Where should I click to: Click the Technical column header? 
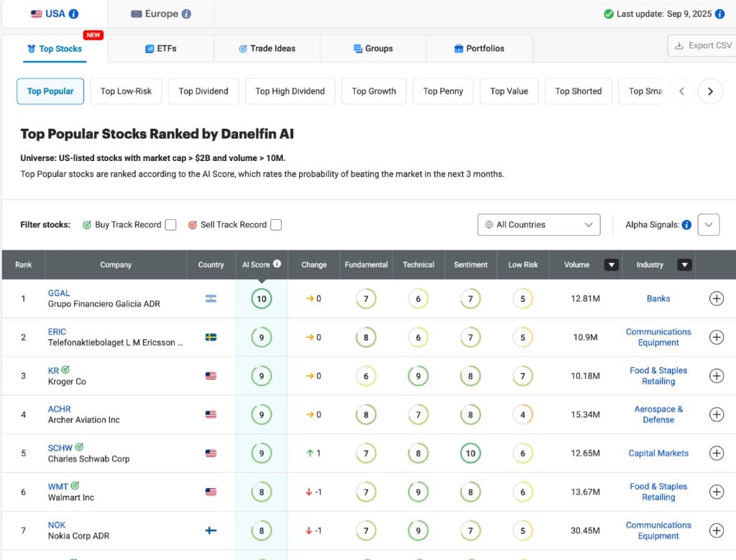coord(418,265)
